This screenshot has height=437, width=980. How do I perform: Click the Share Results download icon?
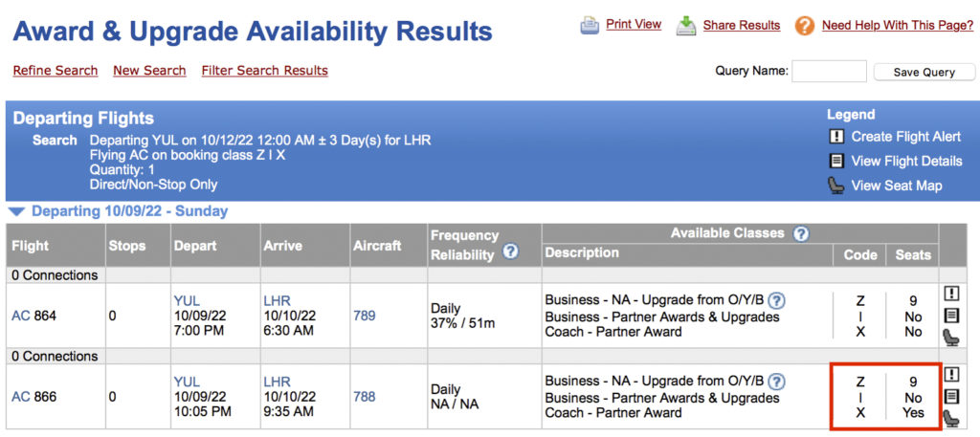click(686, 26)
